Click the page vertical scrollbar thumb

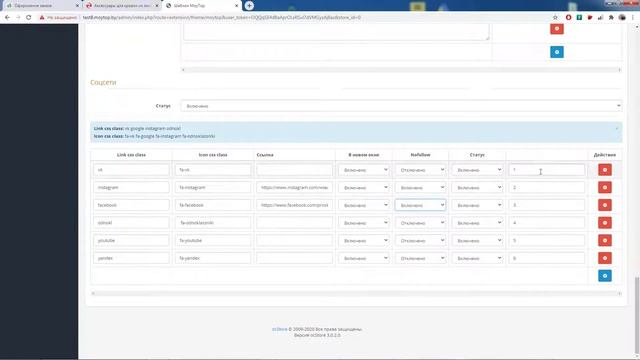tap(637, 314)
